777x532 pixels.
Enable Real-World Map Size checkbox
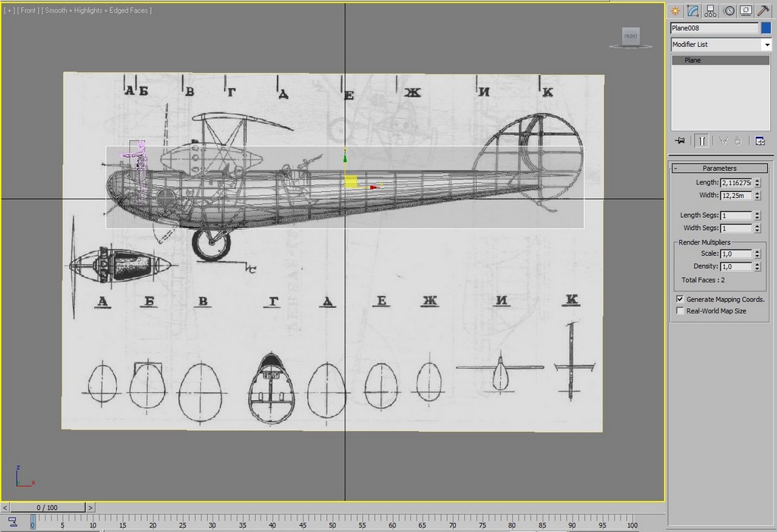tap(680, 311)
